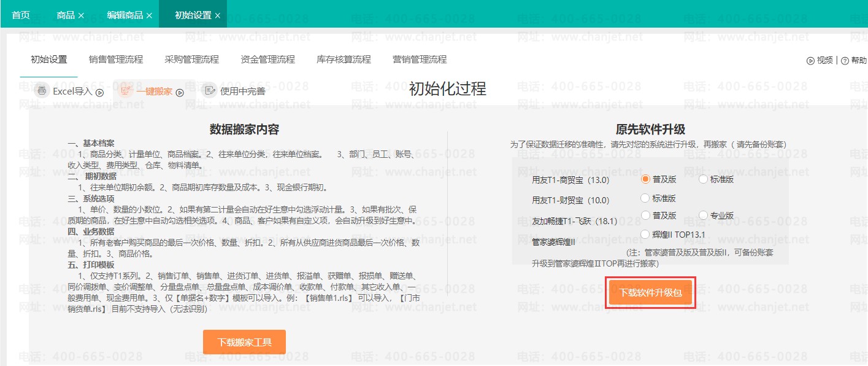Click the 一键搬家 step icon

coord(126,91)
